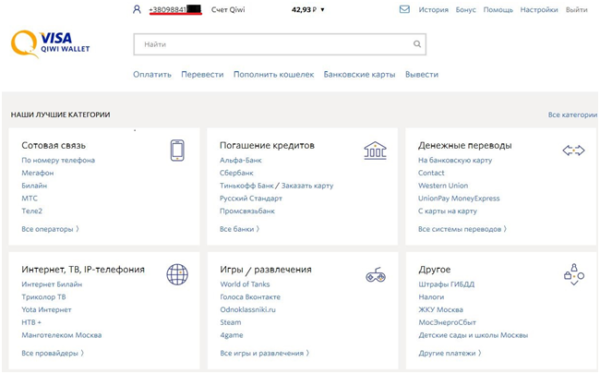Image resolution: width=600 pixels, height=374 pixels.
Task: Click the Найти search field
Action: click(280, 44)
